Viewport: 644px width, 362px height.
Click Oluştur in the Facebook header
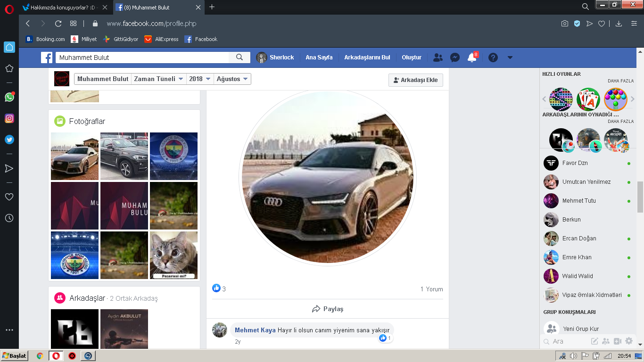click(412, 58)
